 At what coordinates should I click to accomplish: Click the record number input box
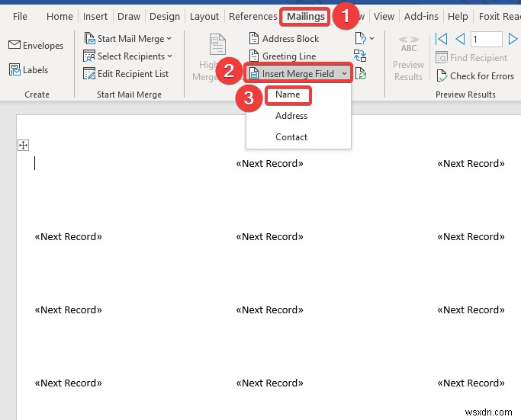[487, 39]
